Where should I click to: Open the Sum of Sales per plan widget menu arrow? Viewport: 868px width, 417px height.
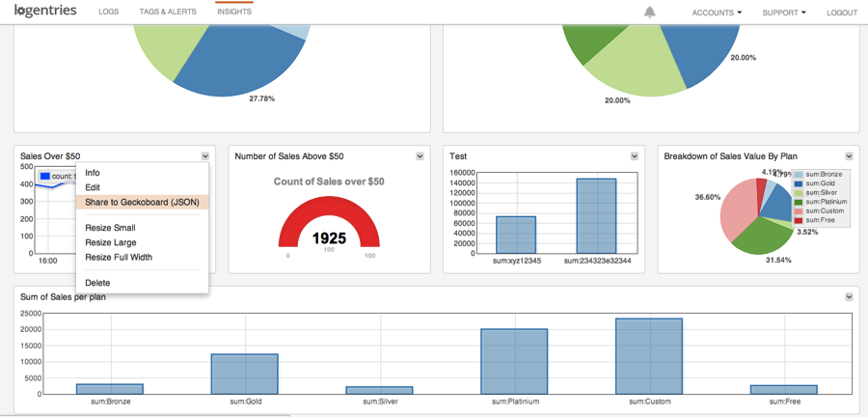(x=849, y=297)
